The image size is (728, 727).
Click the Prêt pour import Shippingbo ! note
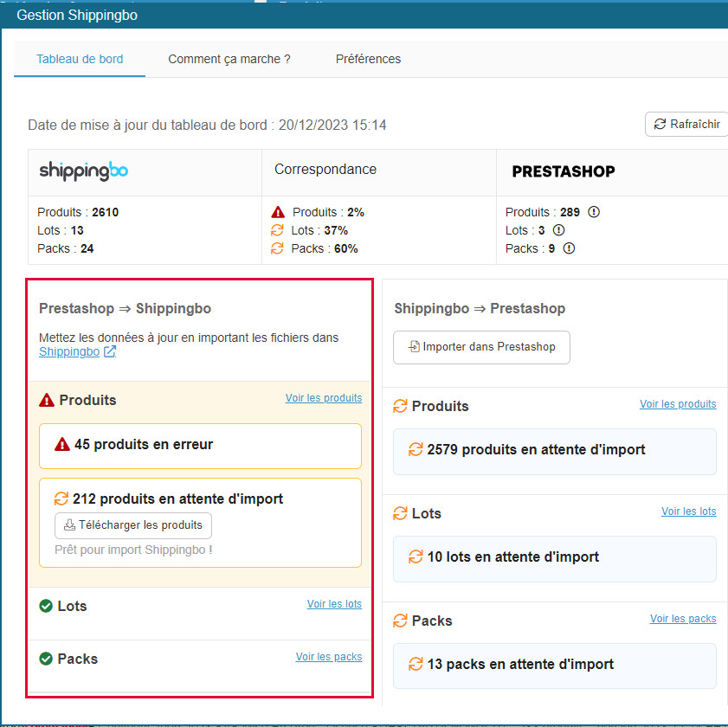pos(133,550)
